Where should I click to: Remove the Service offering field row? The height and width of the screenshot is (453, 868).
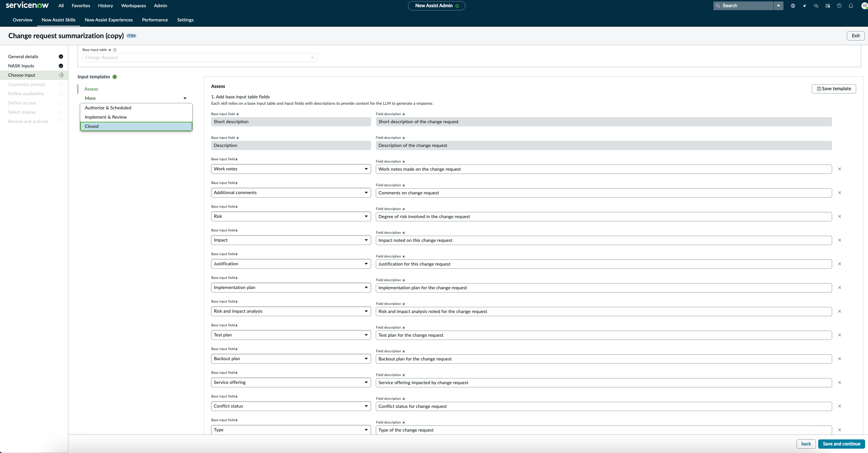[x=839, y=383]
